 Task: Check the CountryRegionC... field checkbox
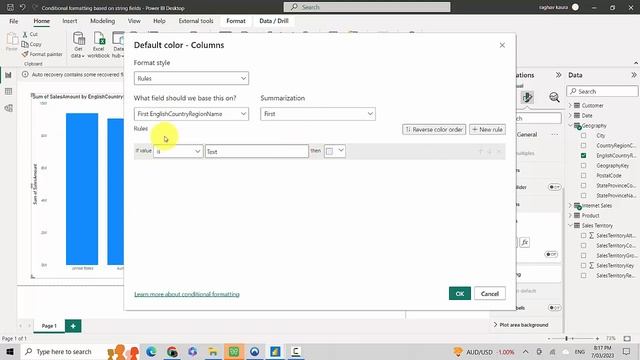pos(584,145)
